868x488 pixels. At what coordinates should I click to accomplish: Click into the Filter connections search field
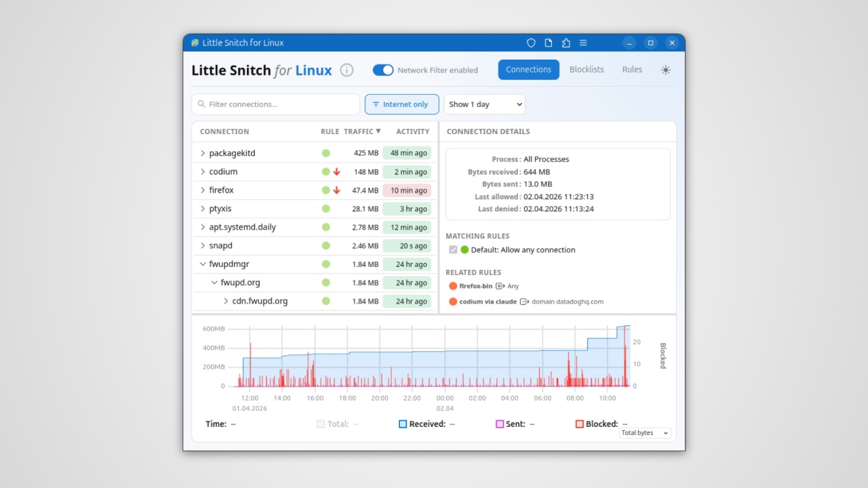(x=276, y=104)
